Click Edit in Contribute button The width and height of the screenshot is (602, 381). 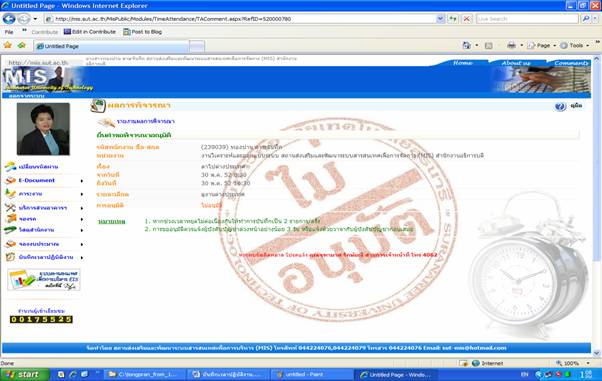[x=90, y=32]
